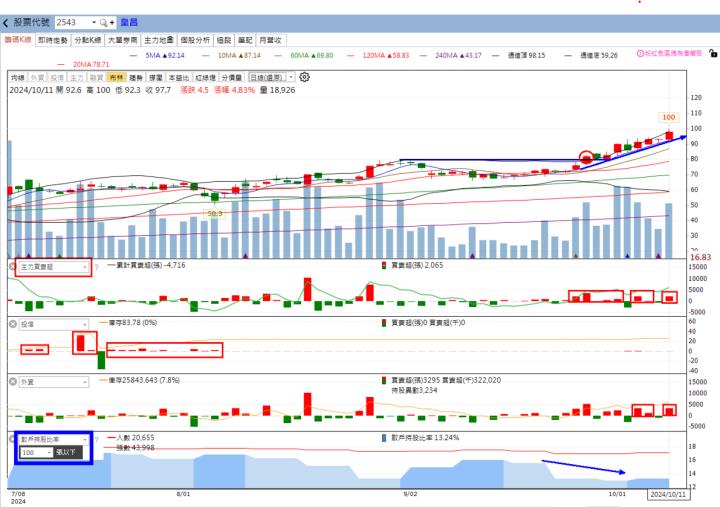The height and width of the screenshot is (507, 720).
Task: Click the 持股異動3,234 text
Action: pyautogui.click(x=414, y=390)
